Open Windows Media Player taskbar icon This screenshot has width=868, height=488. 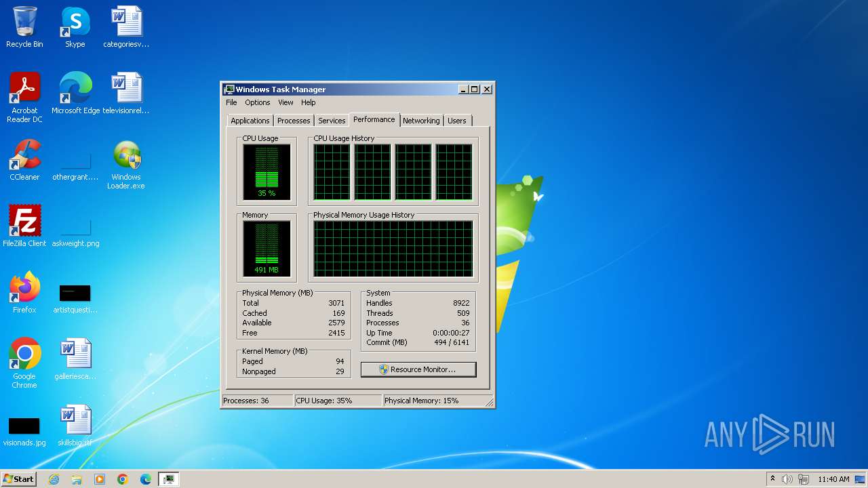100,479
